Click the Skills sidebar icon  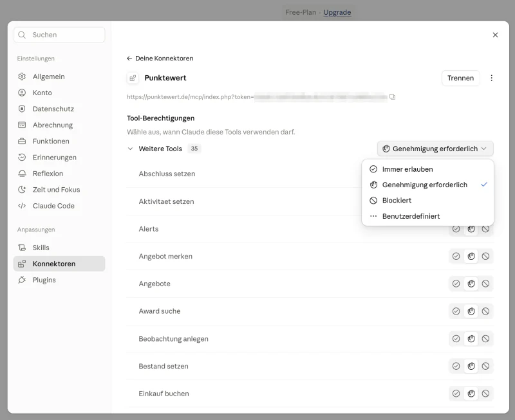click(22, 248)
